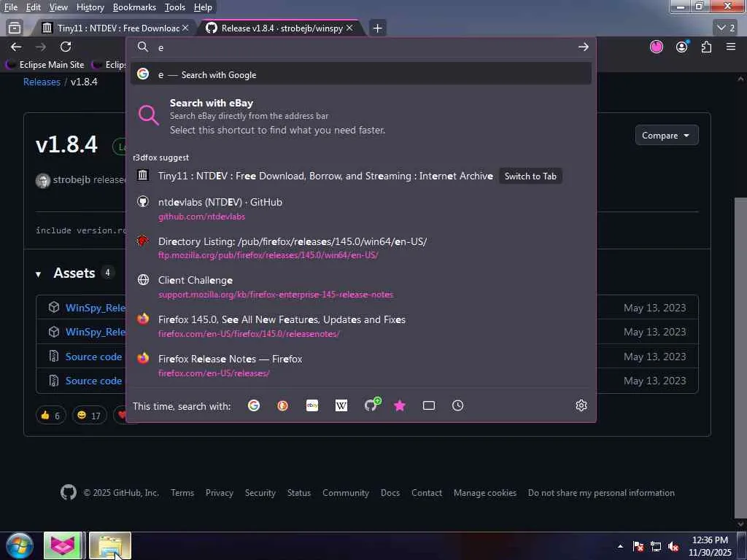This screenshot has width=747, height=560.
Task: Open the View menu
Action: click(58, 7)
